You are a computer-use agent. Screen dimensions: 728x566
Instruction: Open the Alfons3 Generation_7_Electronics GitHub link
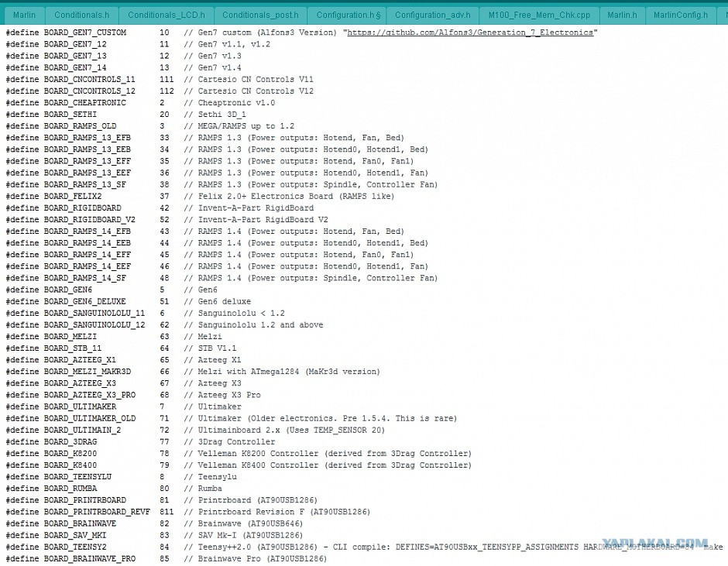[x=470, y=33]
